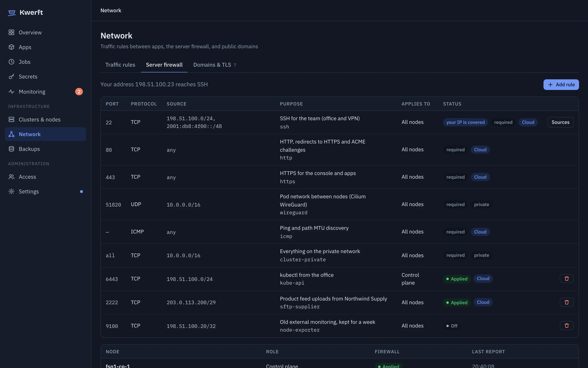This screenshot has height=368, width=588.
Task: Switch to the Traffic rules tab
Action: click(x=120, y=65)
